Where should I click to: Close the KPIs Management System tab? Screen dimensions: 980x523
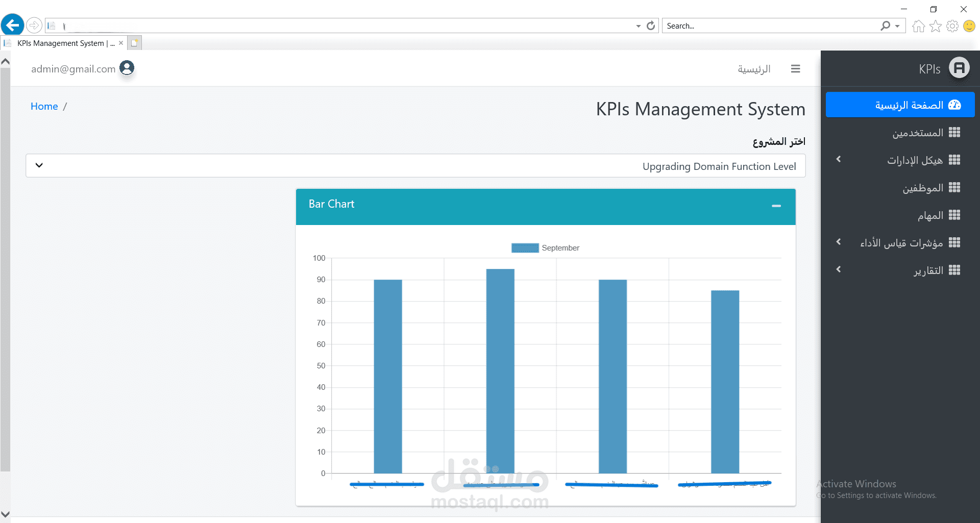click(x=121, y=43)
